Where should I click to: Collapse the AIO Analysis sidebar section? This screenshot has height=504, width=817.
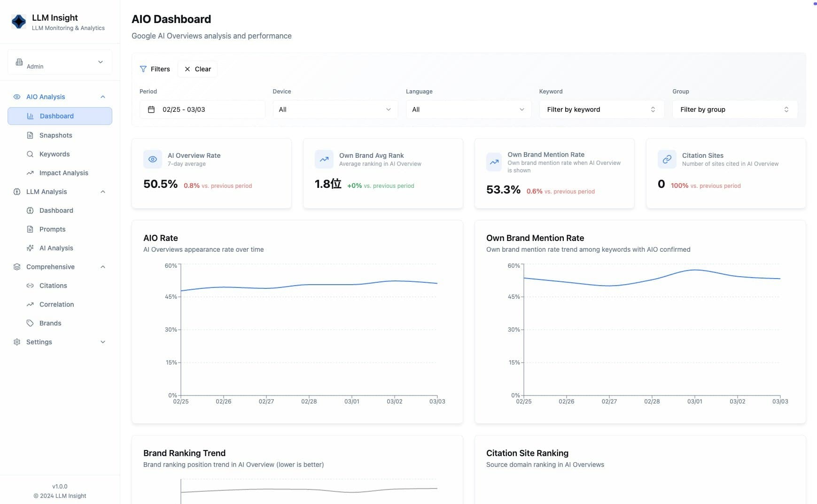pos(103,97)
